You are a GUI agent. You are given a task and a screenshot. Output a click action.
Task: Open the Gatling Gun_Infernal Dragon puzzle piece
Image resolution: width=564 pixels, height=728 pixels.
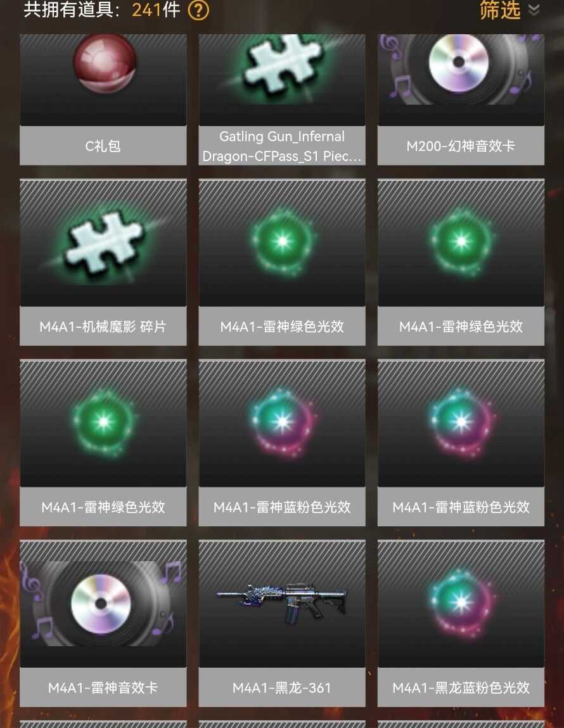pos(282,65)
